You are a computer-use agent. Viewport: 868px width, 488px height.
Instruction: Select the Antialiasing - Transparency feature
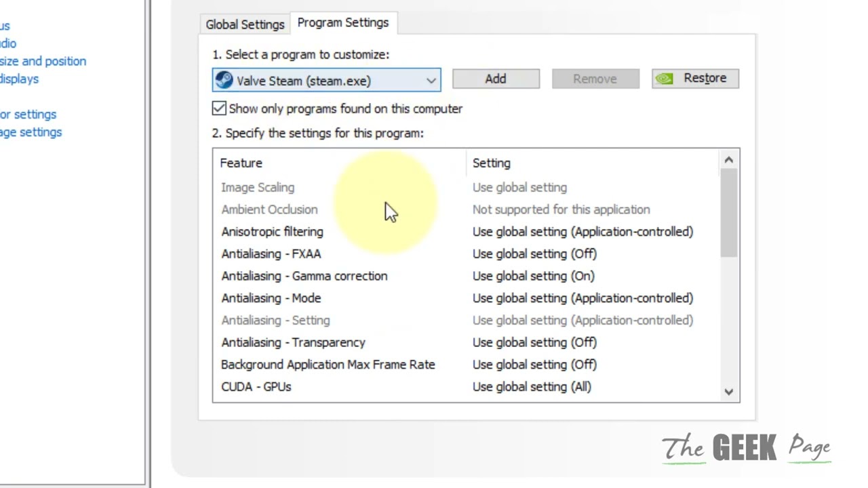coord(293,342)
